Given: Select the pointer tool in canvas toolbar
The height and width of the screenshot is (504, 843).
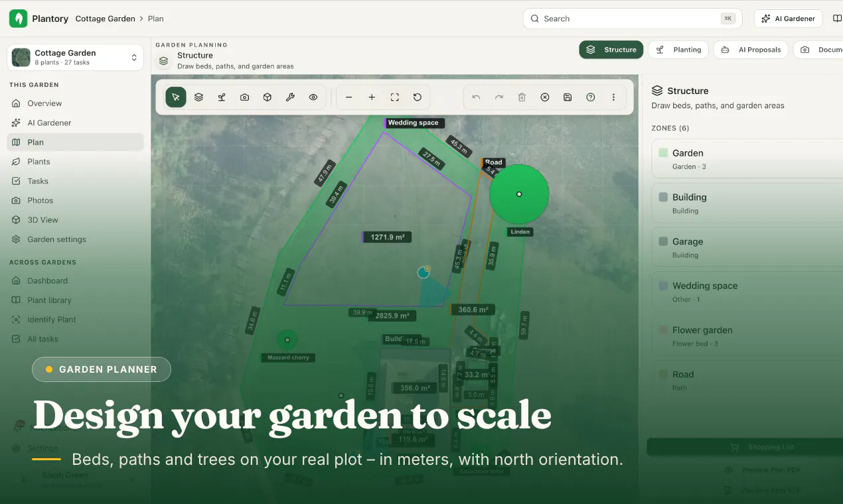Looking at the screenshot, I should click(x=176, y=97).
